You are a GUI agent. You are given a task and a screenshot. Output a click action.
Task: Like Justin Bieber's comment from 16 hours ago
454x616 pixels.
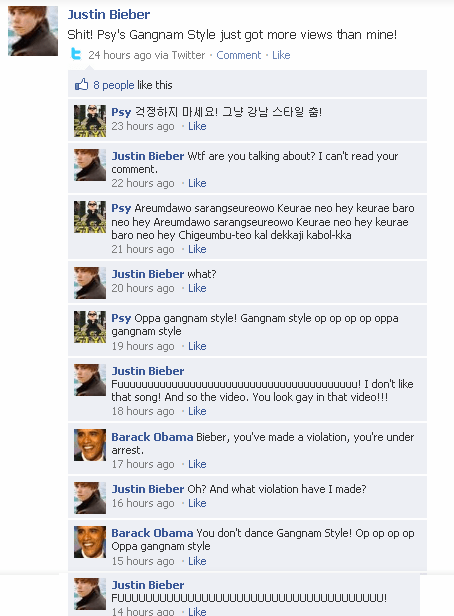pyautogui.click(x=197, y=503)
